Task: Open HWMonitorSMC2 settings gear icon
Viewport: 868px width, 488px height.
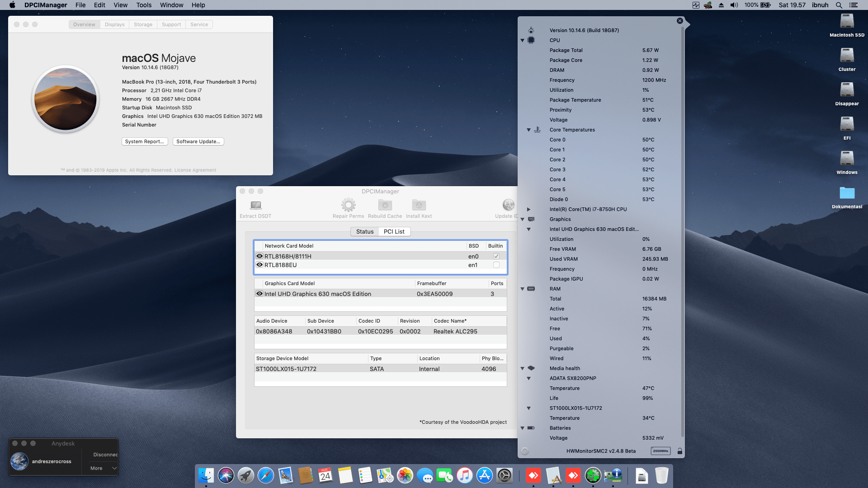Action: click(x=525, y=451)
